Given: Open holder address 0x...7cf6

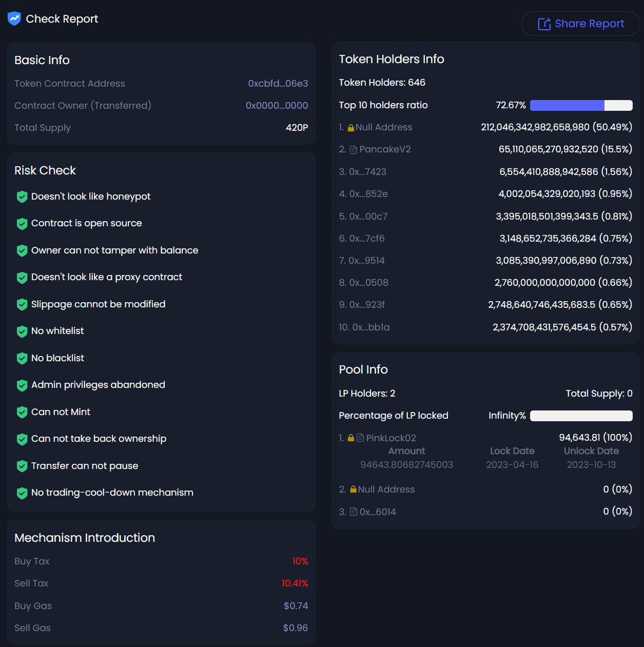Looking at the screenshot, I should pyautogui.click(x=367, y=238).
